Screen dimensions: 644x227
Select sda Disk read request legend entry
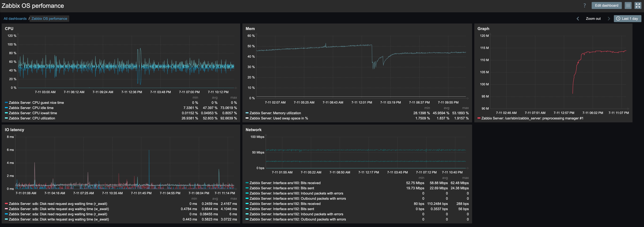(x=58, y=214)
